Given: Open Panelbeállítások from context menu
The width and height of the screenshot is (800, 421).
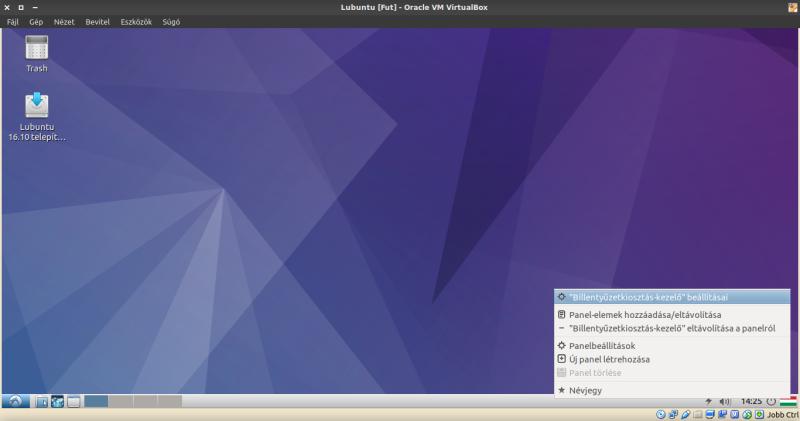Looking at the screenshot, I should (x=672, y=346).
